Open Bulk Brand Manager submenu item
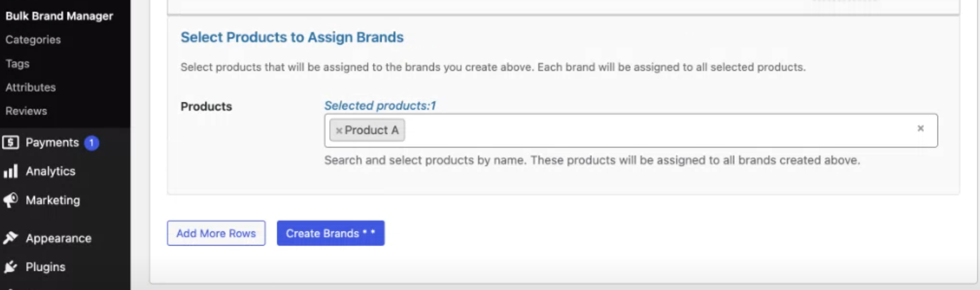Screen dimensions: 980x290 tap(59, 16)
